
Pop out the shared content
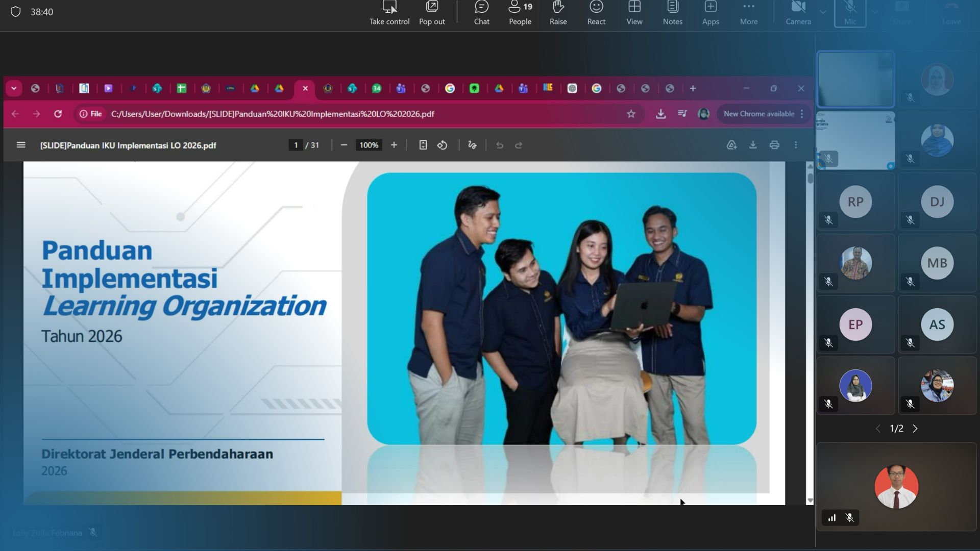432,13
